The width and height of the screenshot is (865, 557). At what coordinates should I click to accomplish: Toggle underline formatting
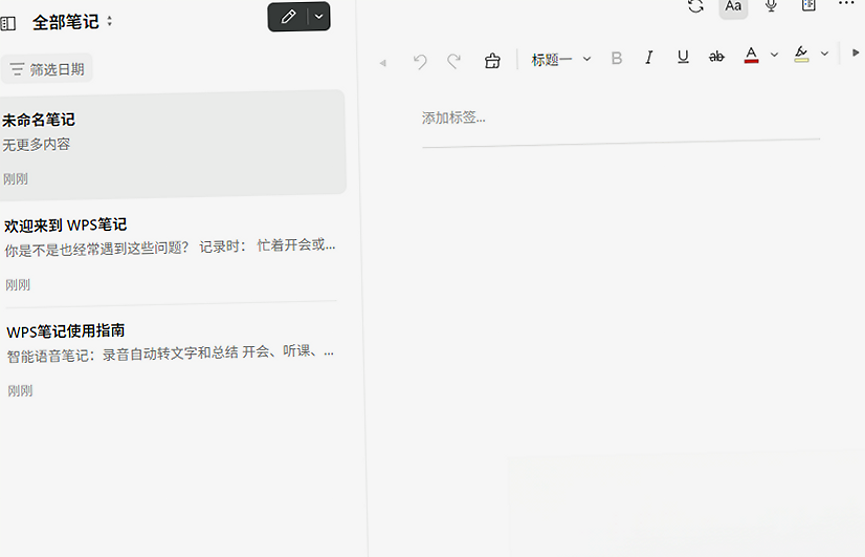683,57
